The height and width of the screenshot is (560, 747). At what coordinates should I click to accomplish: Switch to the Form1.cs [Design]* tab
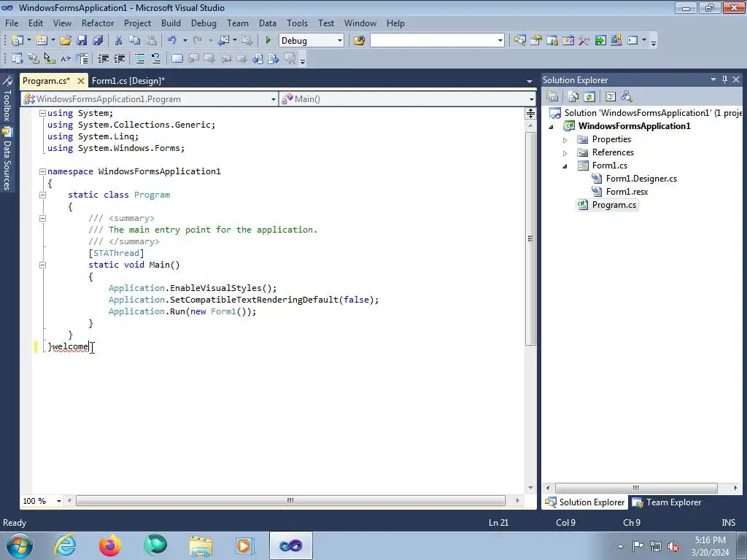coord(128,81)
